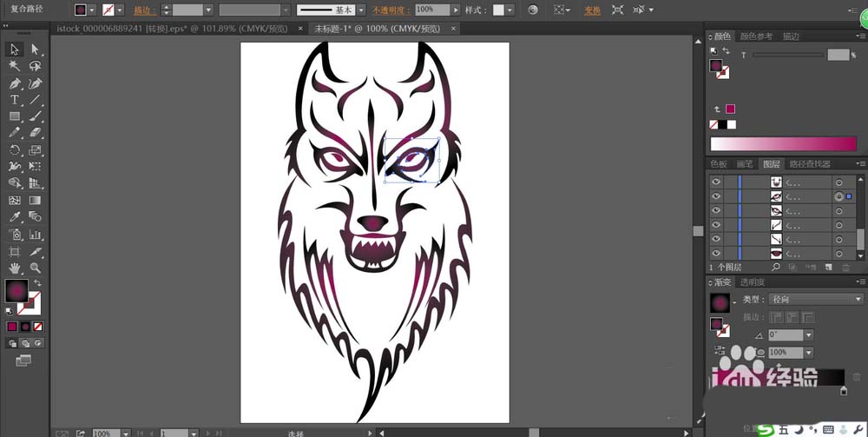
Task: Select the Lasso tool
Action: coord(36,66)
